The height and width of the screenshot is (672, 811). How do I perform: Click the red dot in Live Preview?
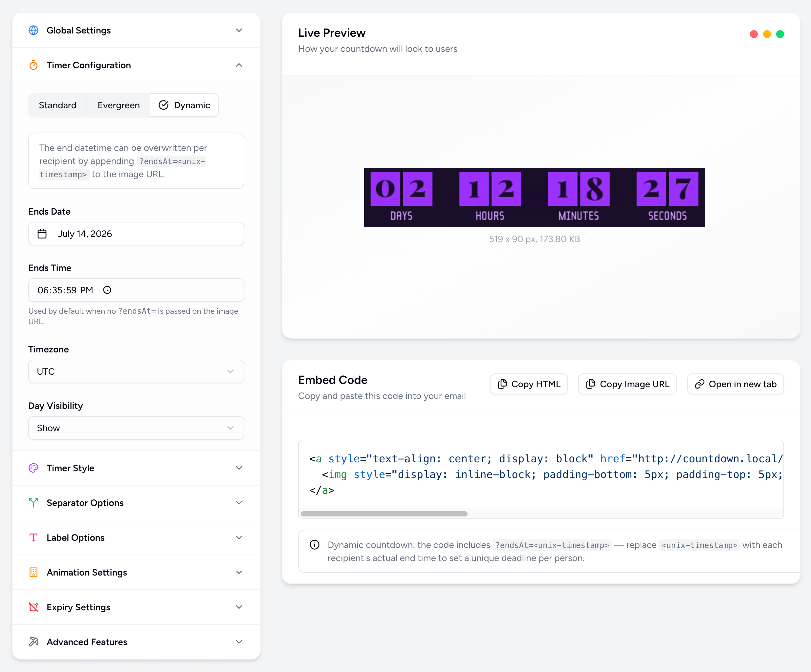(x=754, y=34)
